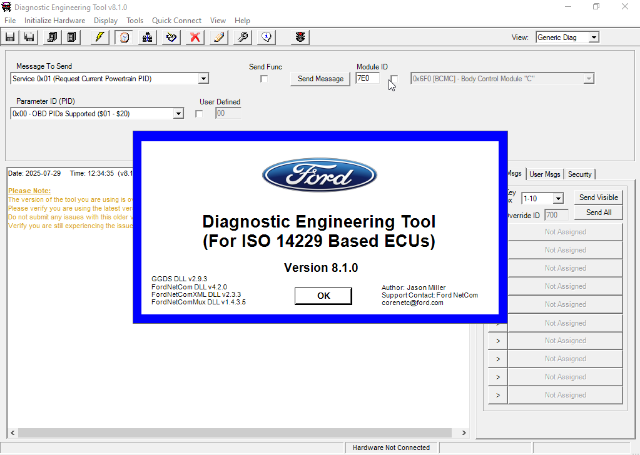Toggle the clock timestamp toolbar icon
This screenshot has width=640, height=455.
tap(124, 37)
